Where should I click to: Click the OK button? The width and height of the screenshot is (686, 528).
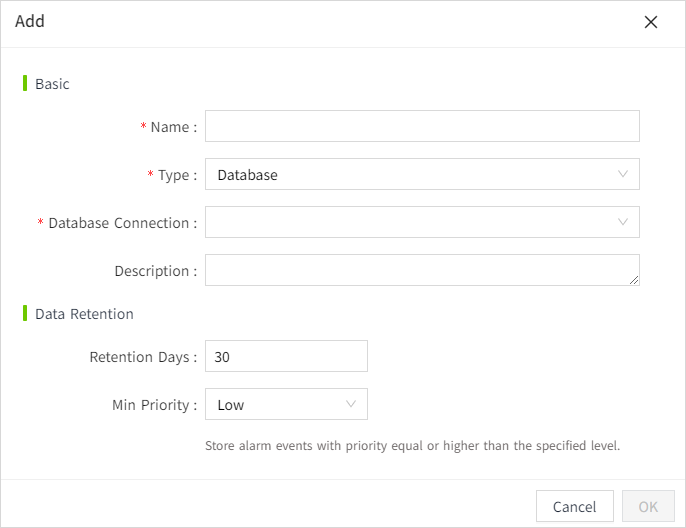tap(648, 506)
